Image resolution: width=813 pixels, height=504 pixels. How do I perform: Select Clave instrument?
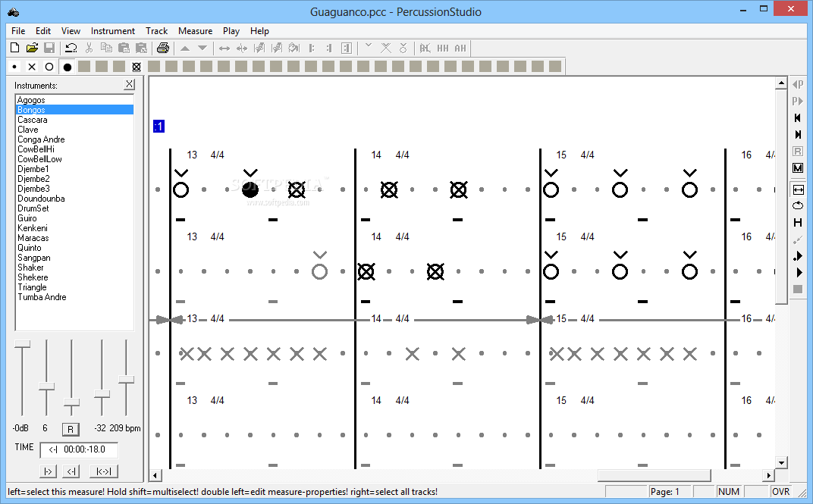74,130
